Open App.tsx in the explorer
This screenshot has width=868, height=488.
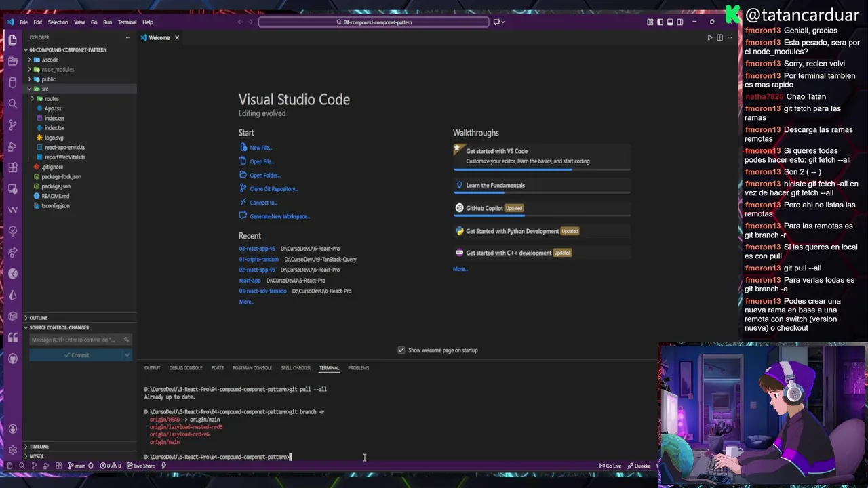(x=53, y=108)
